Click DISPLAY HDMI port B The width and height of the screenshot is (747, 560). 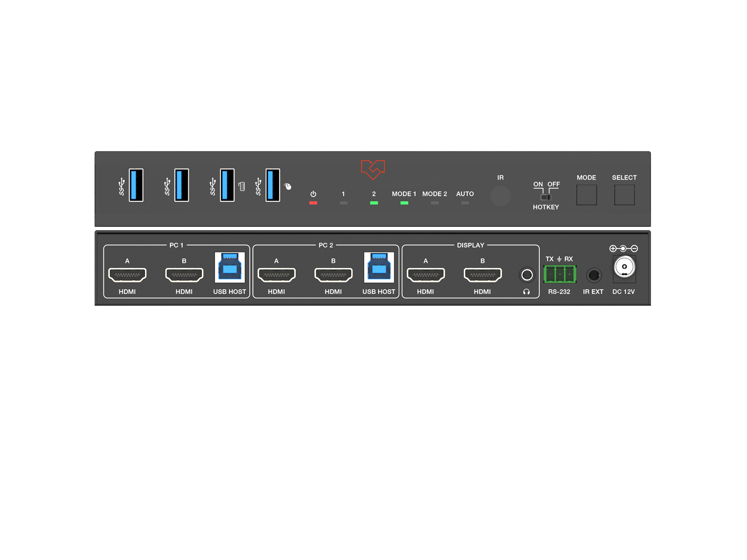pyautogui.click(x=482, y=275)
